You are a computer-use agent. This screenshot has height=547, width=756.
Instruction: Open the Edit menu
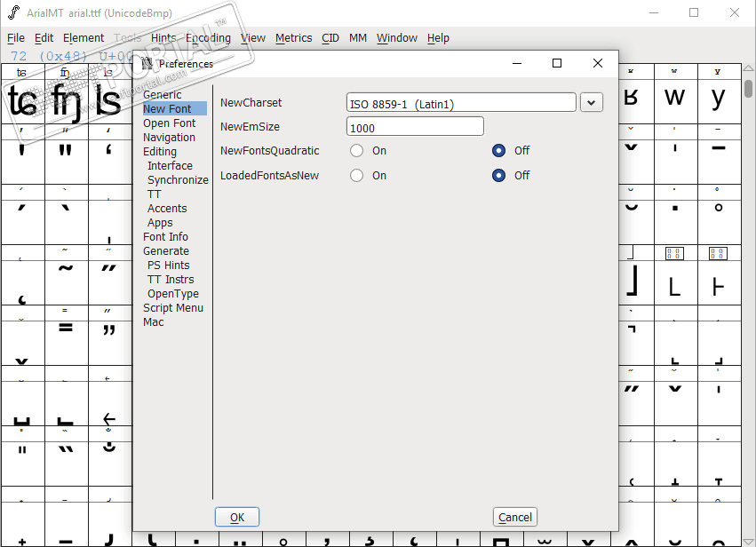click(x=44, y=38)
